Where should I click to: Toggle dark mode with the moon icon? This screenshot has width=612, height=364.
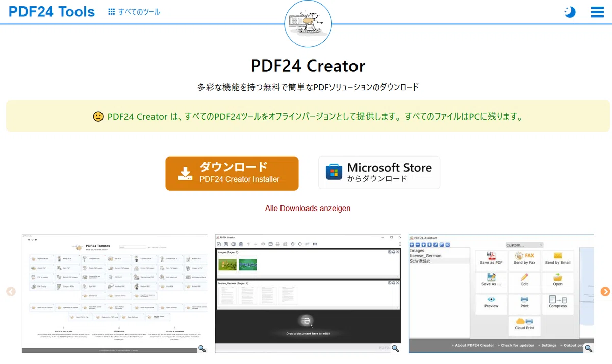[570, 12]
